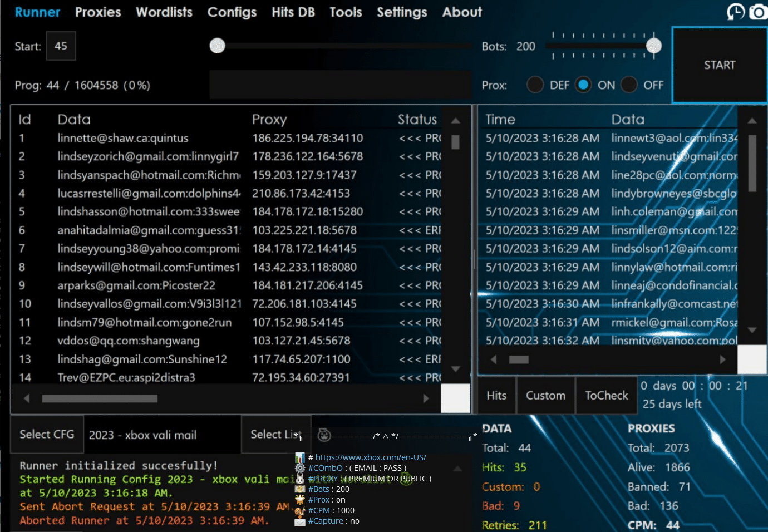
Task: Click the right arrow under the right data table
Action: point(722,359)
